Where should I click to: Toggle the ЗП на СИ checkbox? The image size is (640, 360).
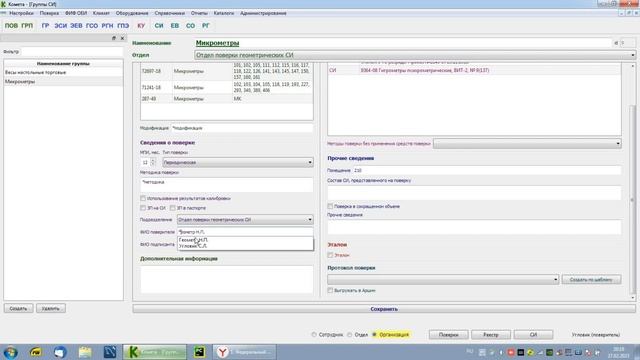(x=143, y=208)
